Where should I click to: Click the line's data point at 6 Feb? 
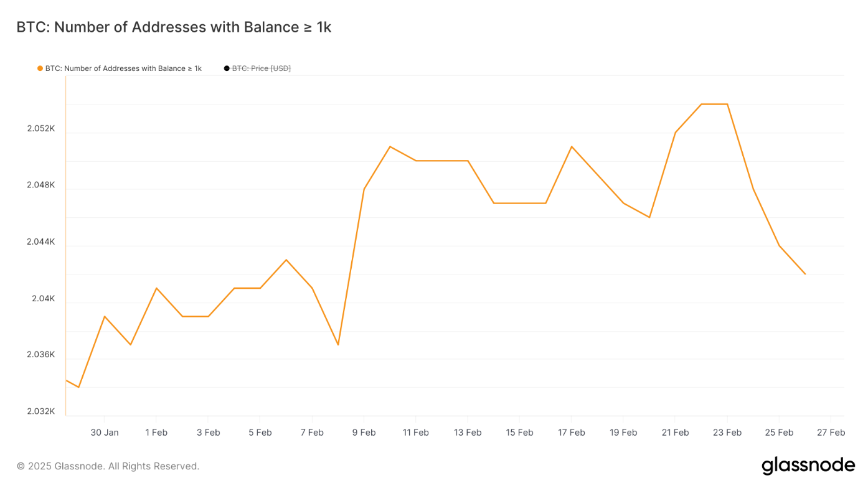(286, 260)
